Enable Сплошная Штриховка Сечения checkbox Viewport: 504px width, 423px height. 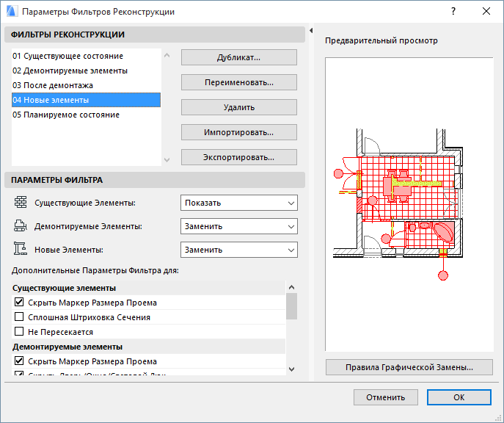[x=19, y=317]
